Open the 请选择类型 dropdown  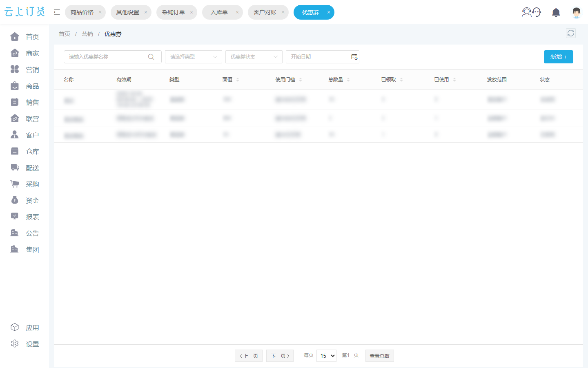pyautogui.click(x=194, y=57)
